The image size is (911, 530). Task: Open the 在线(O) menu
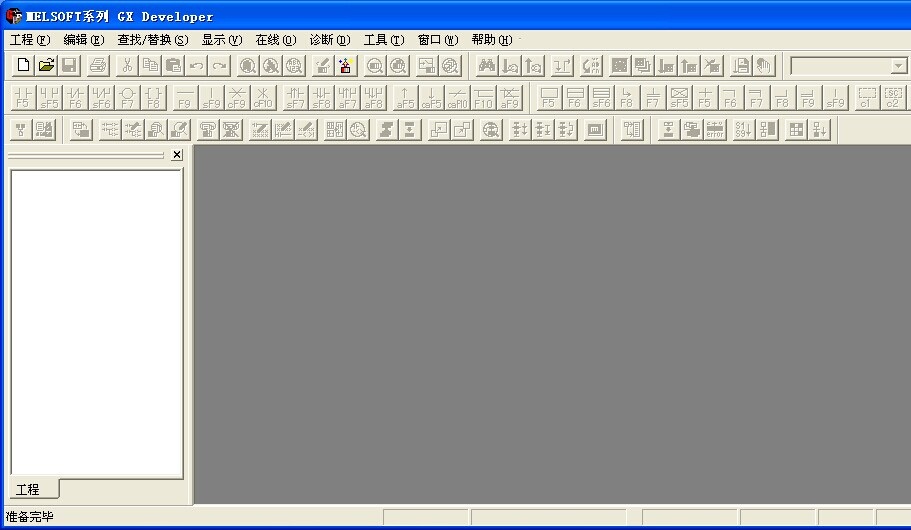pyautogui.click(x=275, y=40)
